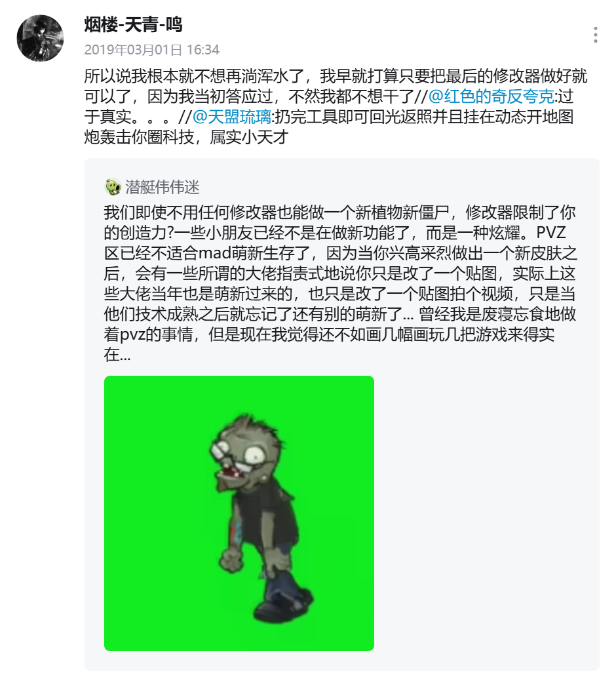This screenshot has height=680, width=616.
Task: Open the original author 潜艇伟伟迷 profile
Action: click(x=162, y=187)
